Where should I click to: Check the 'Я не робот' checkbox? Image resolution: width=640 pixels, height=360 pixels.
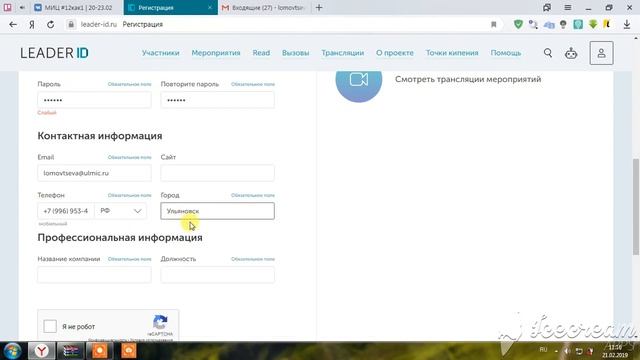click(50, 326)
